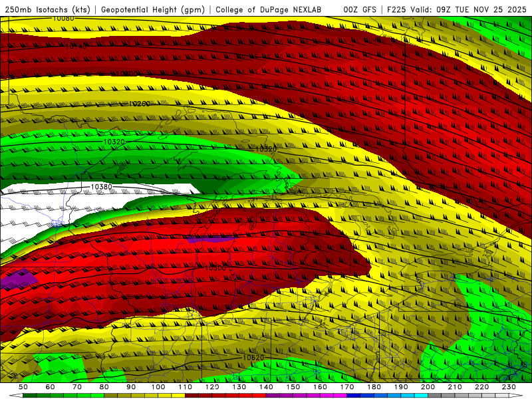Viewport: 532px width, 399px height.
Task: Click the 220 value on the color scale
Action: click(481, 387)
